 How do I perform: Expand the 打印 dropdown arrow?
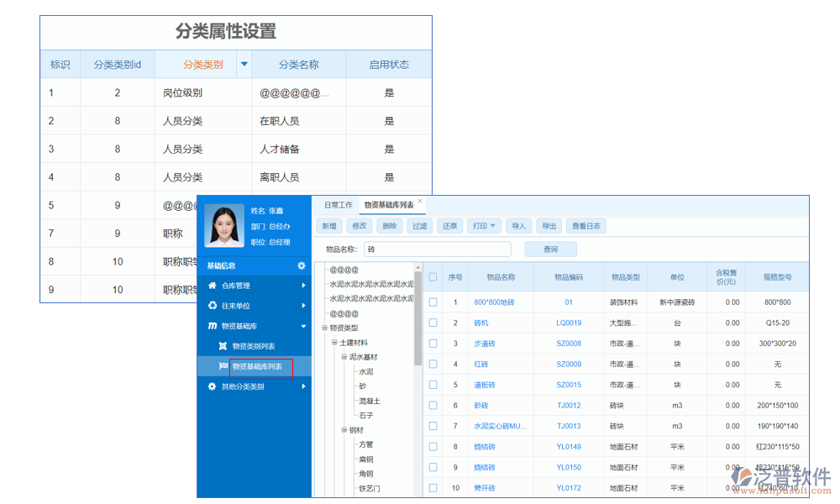[x=492, y=226]
